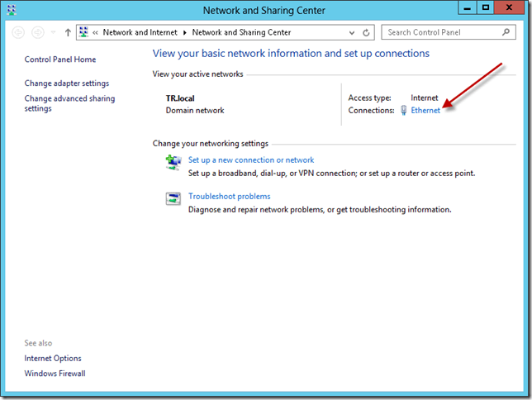Click the Troubleshoot problems icon
The image size is (532, 400).
point(173,198)
